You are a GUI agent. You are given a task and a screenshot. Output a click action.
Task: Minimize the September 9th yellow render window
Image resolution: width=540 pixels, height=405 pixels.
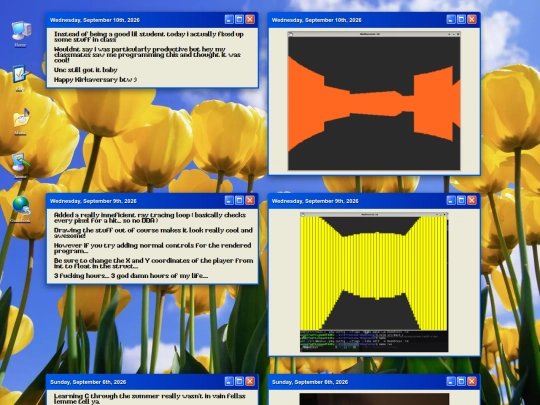click(451, 200)
